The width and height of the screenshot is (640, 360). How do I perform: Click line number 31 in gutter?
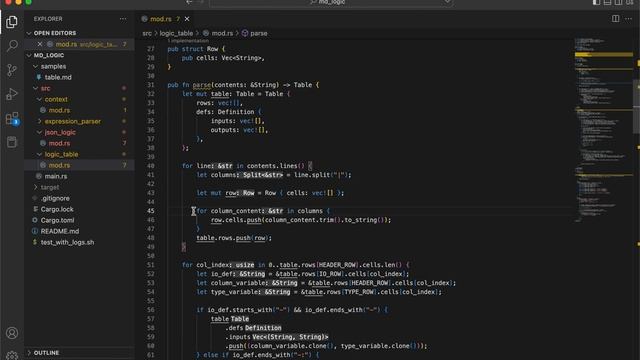click(151, 85)
